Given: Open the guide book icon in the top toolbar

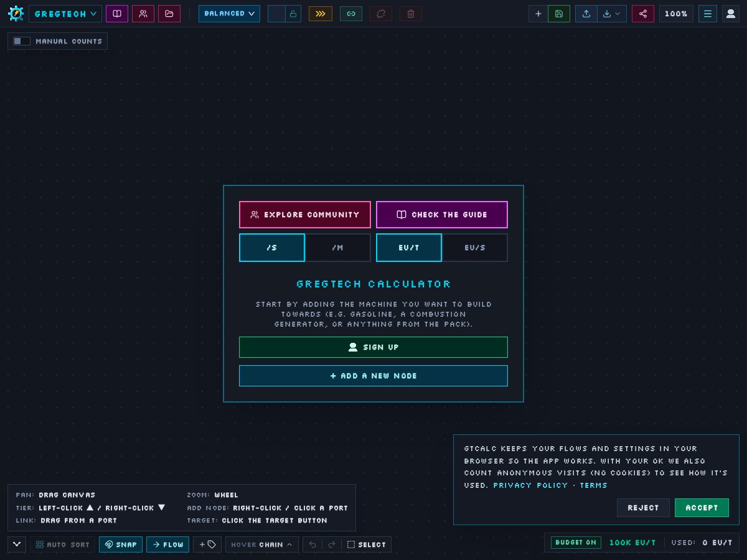Looking at the screenshot, I should [117, 14].
